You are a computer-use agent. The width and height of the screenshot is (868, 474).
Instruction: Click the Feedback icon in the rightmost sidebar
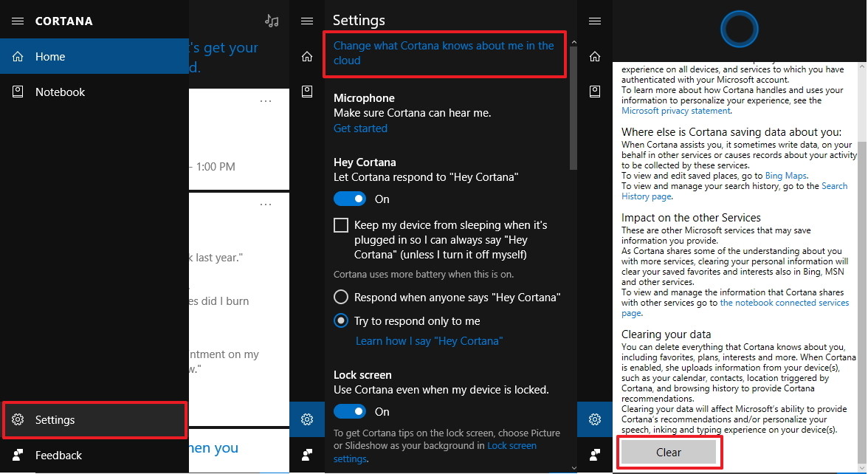596,455
